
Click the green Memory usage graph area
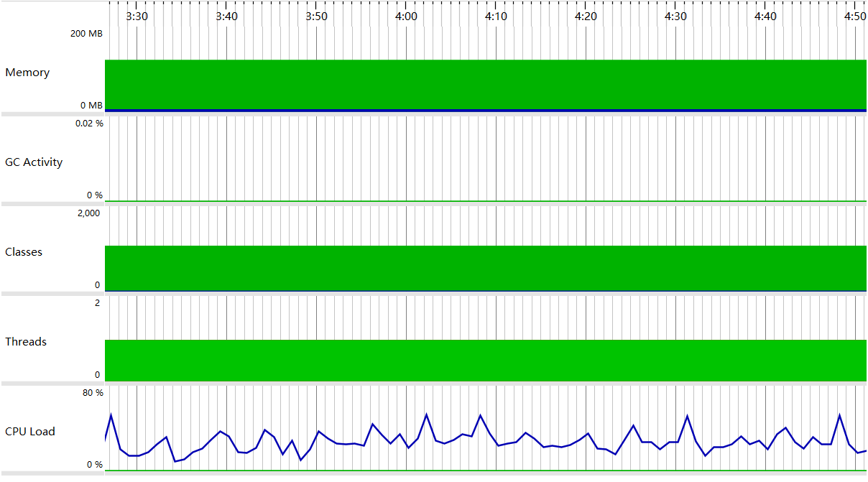point(486,85)
